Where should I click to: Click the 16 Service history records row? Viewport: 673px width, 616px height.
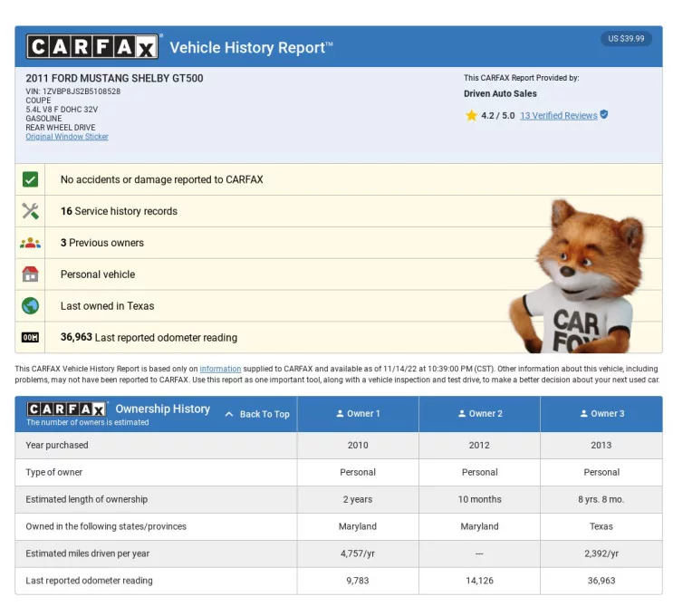point(339,211)
